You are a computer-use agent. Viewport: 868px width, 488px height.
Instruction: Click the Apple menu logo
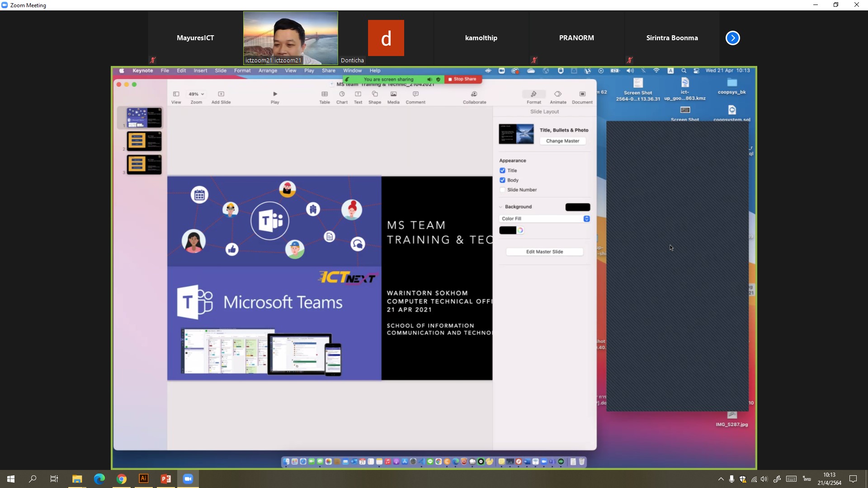click(122, 70)
